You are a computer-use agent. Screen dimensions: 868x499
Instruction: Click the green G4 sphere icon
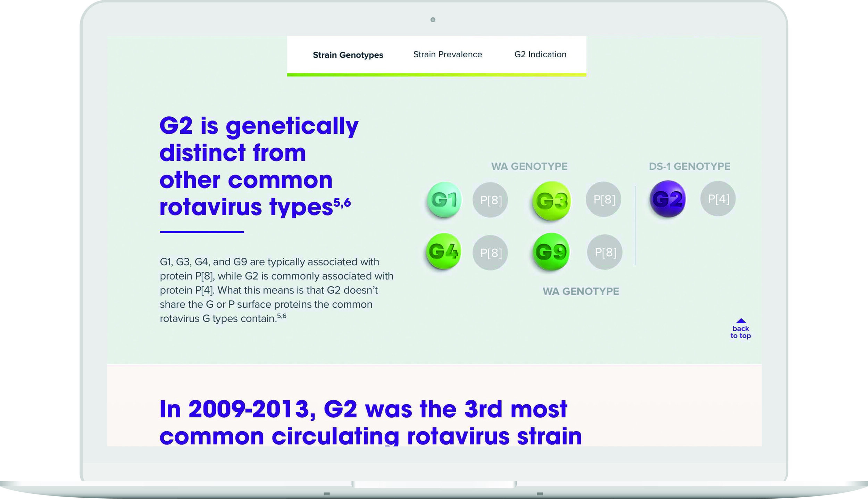point(443,251)
